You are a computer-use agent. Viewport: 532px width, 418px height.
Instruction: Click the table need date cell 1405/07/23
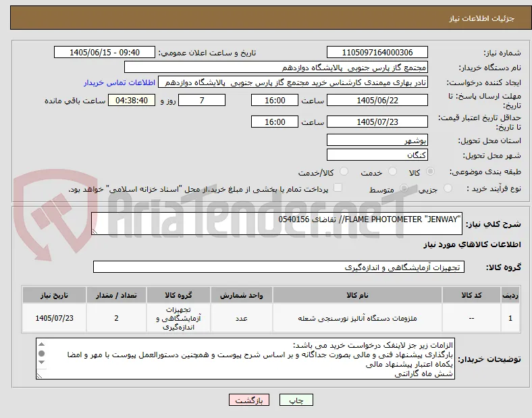[x=54, y=318]
